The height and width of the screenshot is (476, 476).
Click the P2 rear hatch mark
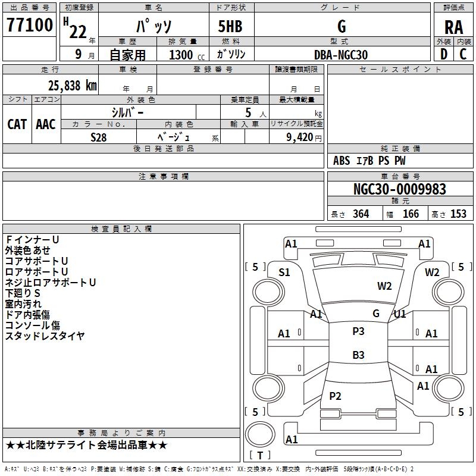tap(335, 396)
